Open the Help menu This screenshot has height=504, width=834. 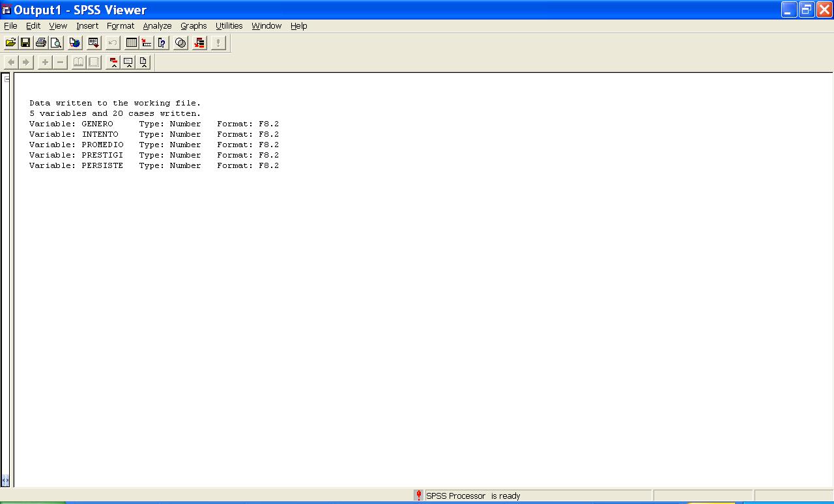[299, 26]
